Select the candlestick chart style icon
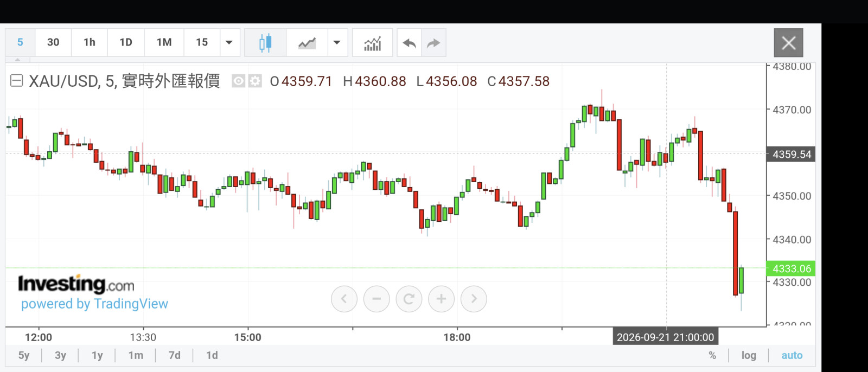868x372 pixels. [265, 43]
